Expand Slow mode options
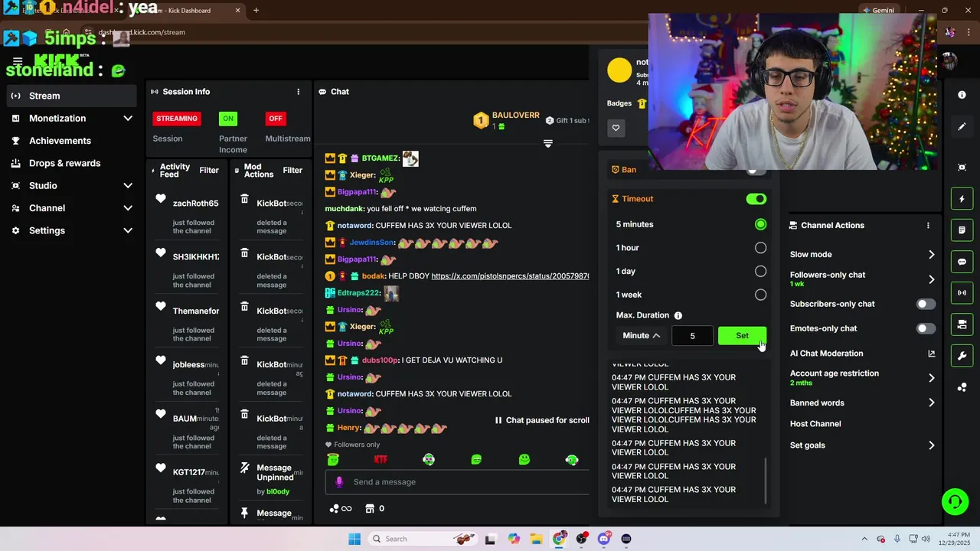 (931, 255)
